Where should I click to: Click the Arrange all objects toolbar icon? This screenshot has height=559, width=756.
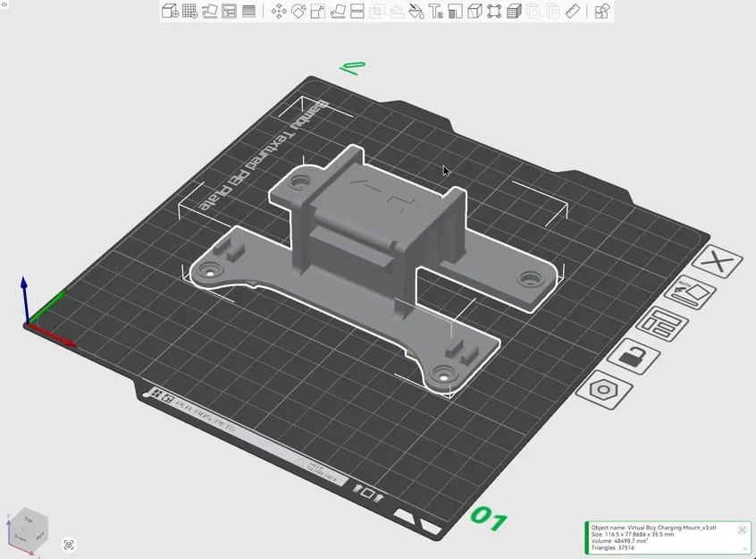(x=229, y=11)
